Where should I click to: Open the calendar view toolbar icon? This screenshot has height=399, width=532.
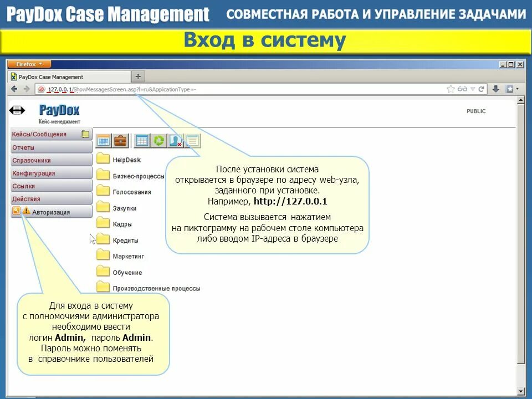coord(104,140)
